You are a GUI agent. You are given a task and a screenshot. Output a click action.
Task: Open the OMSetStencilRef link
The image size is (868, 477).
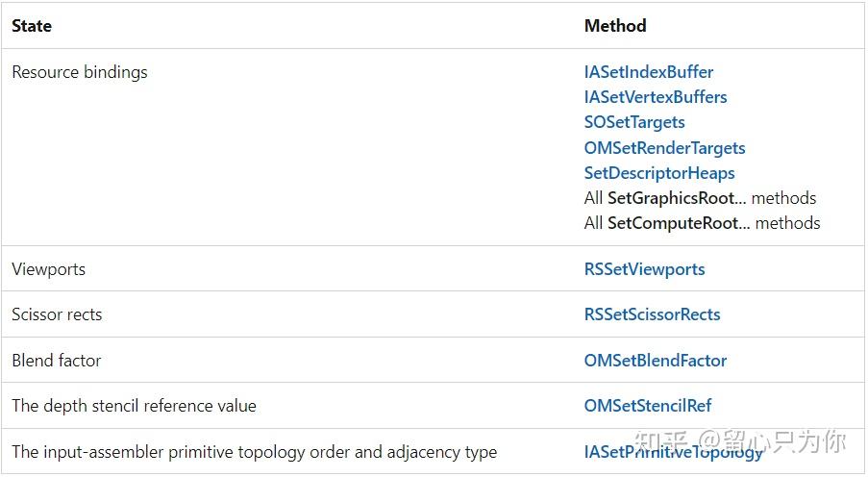point(648,406)
